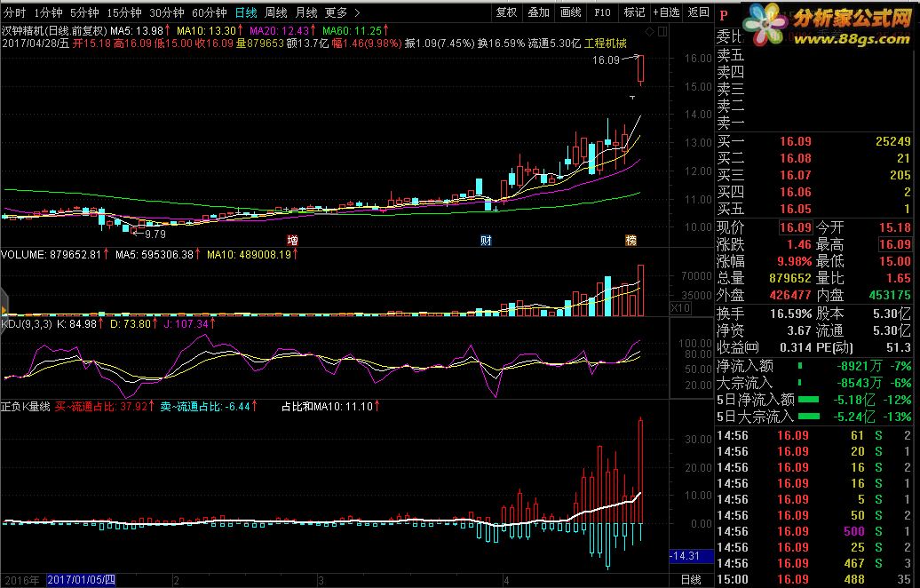920x588 pixels.
Task: Select the 1分钟 period tab
Action: 48,12
